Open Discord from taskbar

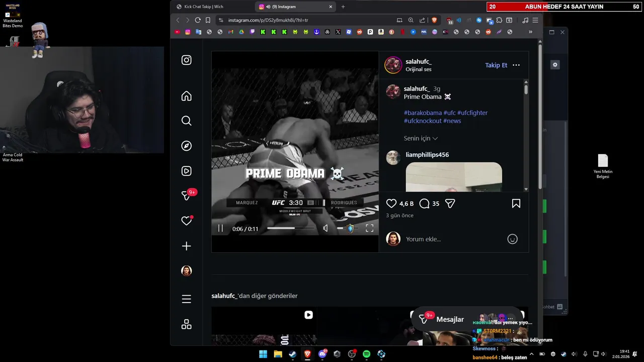coord(323,354)
